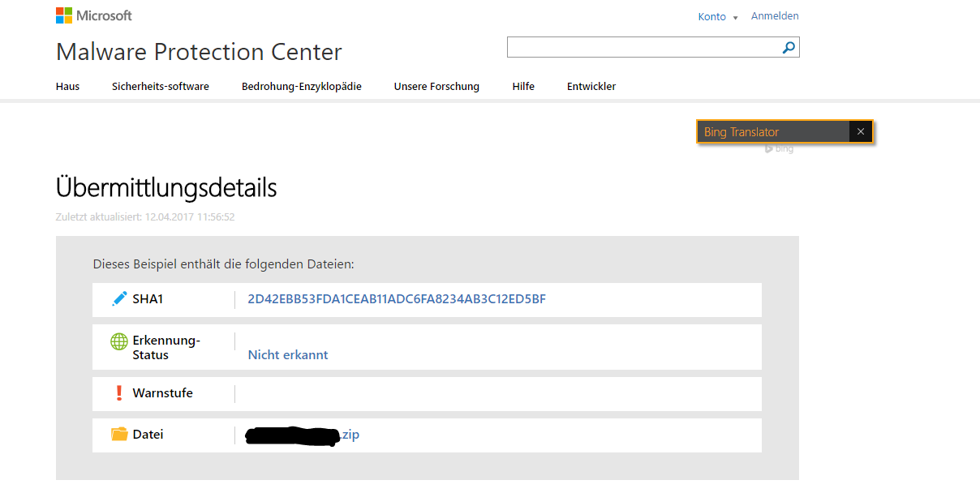
Task: Open the Sicherheits-software menu
Action: [x=161, y=87]
